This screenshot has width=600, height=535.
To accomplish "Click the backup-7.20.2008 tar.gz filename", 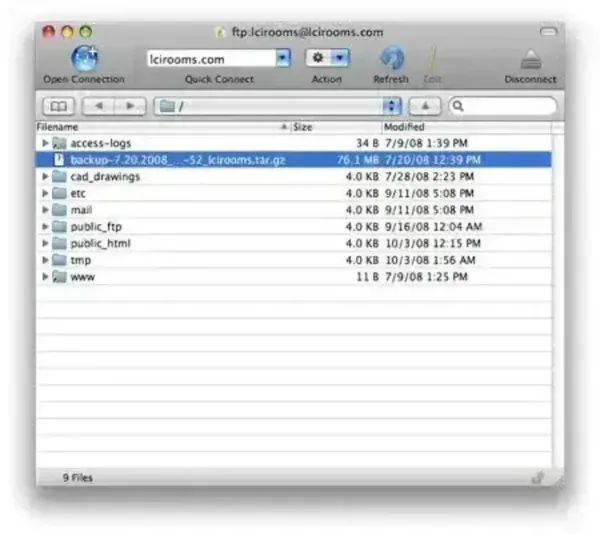I will coord(178,160).
